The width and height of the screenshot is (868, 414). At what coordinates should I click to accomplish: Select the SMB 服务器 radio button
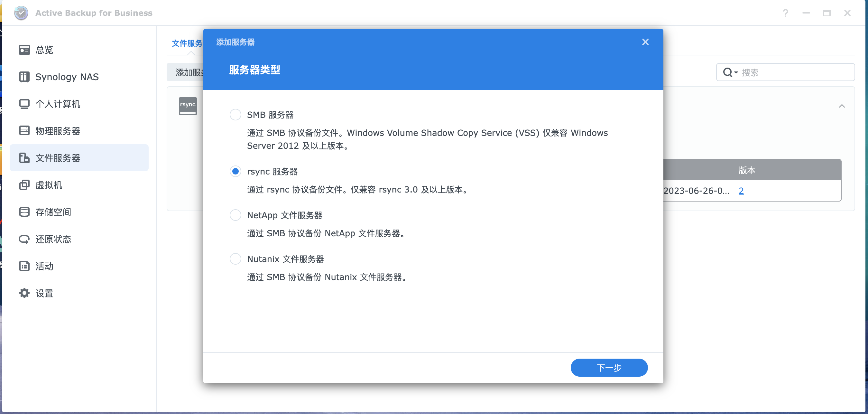coord(235,115)
